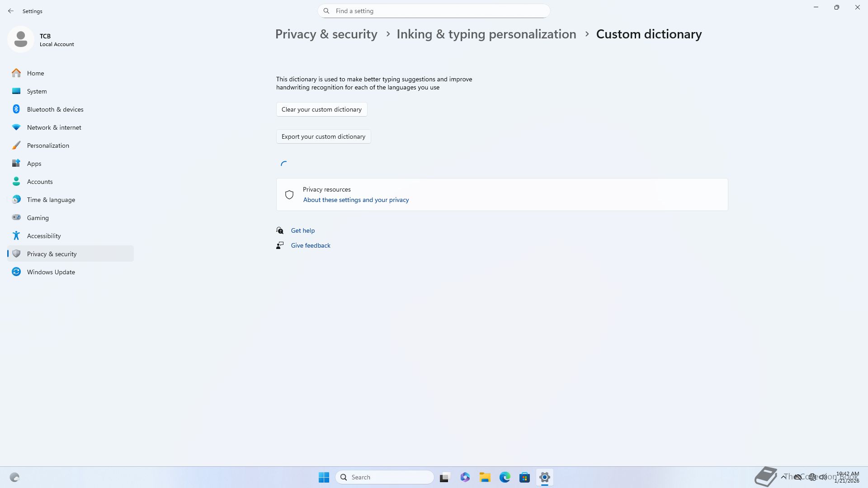
Task: Go to Network & internet settings
Action: (x=54, y=127)
